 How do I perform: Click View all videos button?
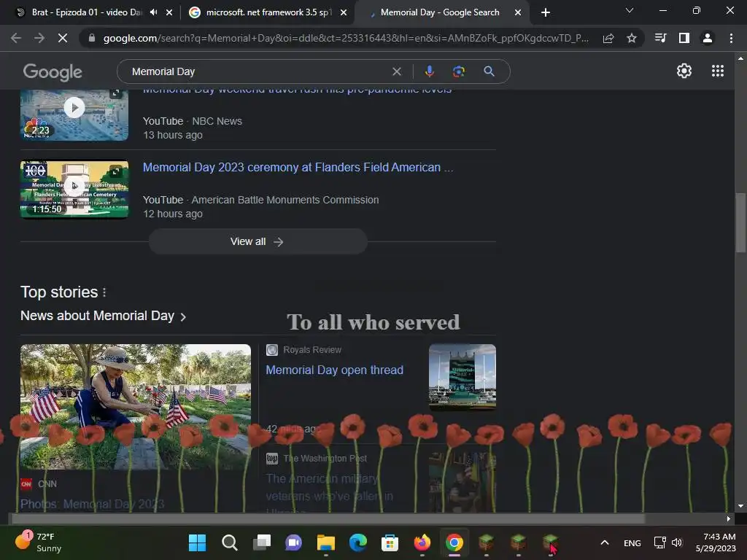click(x=258, y=241)
